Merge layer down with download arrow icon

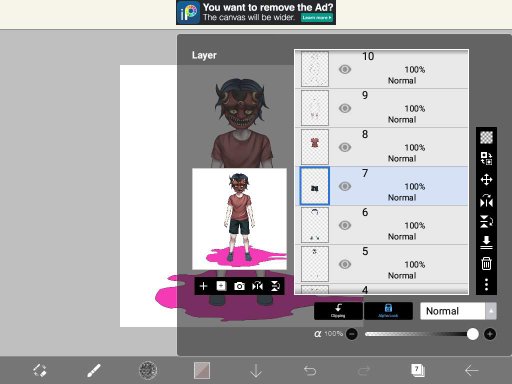coord(486,243)
